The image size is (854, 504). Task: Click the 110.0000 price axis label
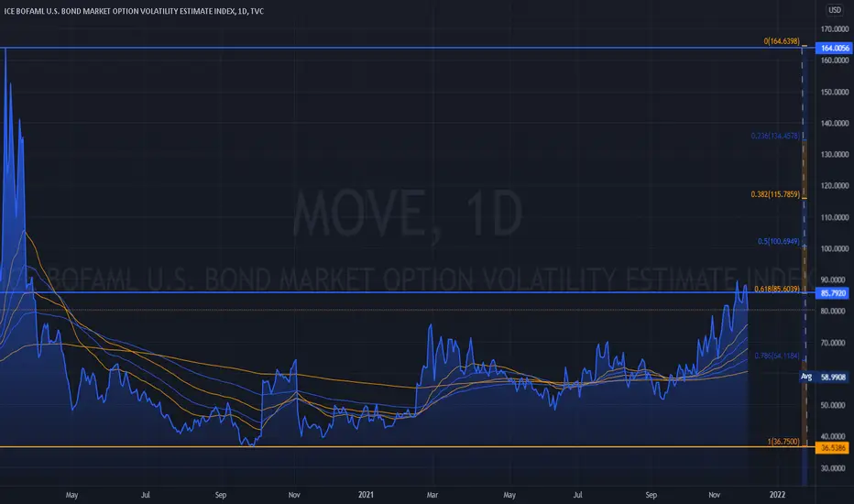click(x=835, y=217)
